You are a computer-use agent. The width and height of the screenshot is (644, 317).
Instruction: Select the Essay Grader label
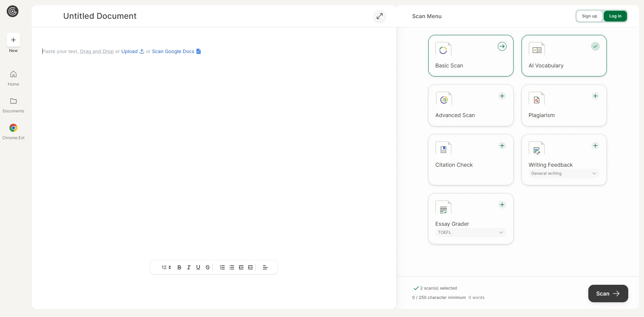point(452,224)
